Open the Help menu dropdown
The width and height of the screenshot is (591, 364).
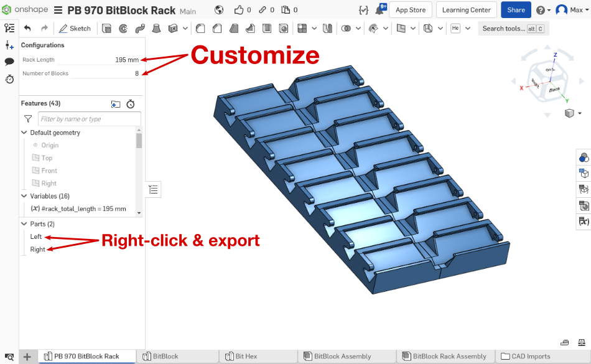(544, 10)
